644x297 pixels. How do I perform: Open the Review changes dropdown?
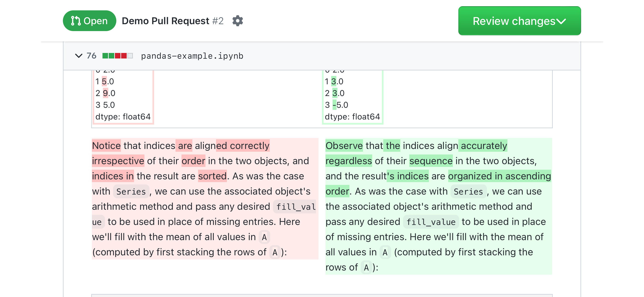(x=519, y=21)
